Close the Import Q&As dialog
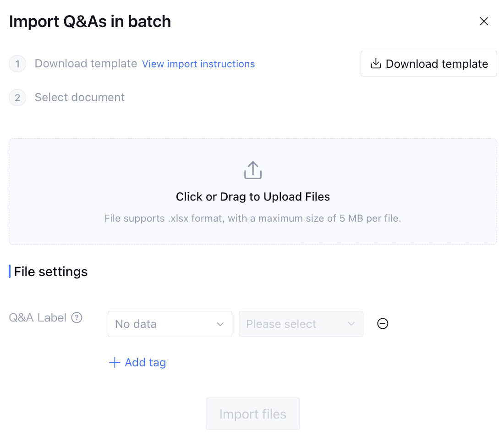 click(484, 22)
